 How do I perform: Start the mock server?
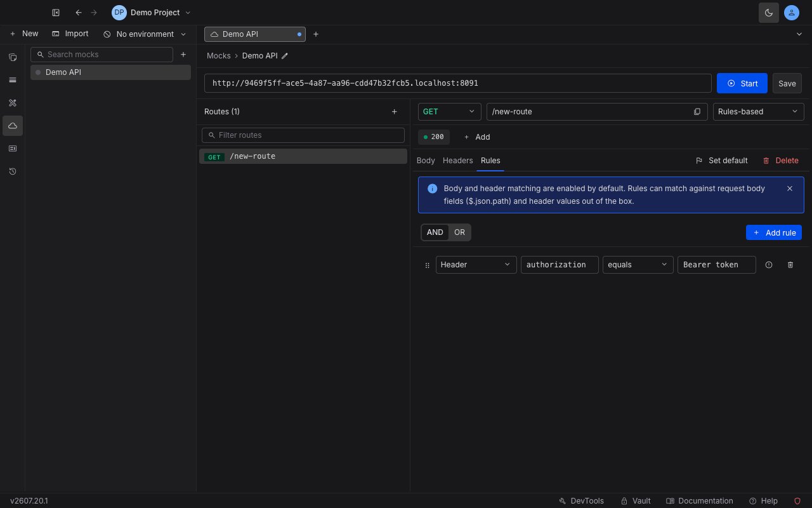coord(742,83)
